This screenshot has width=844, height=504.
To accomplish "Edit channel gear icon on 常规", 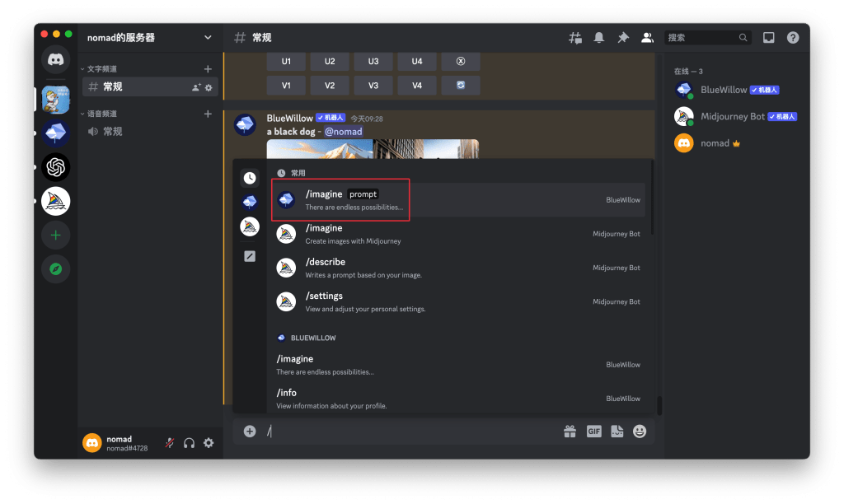I will tap(209, 87).
